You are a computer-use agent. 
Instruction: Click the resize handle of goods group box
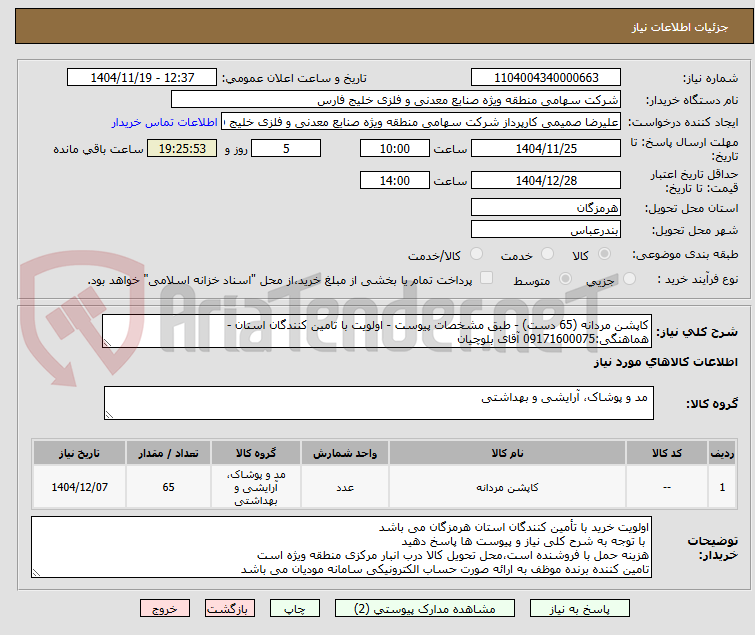109,415
